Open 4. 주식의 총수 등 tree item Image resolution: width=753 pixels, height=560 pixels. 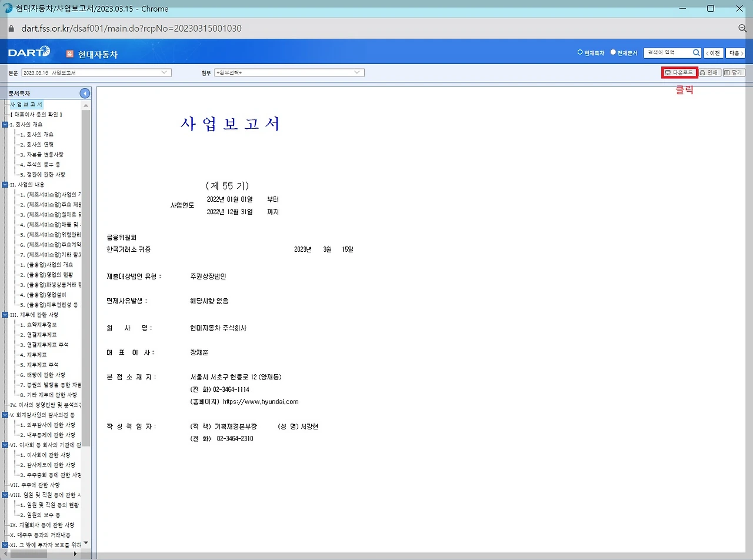coord(39,165)
